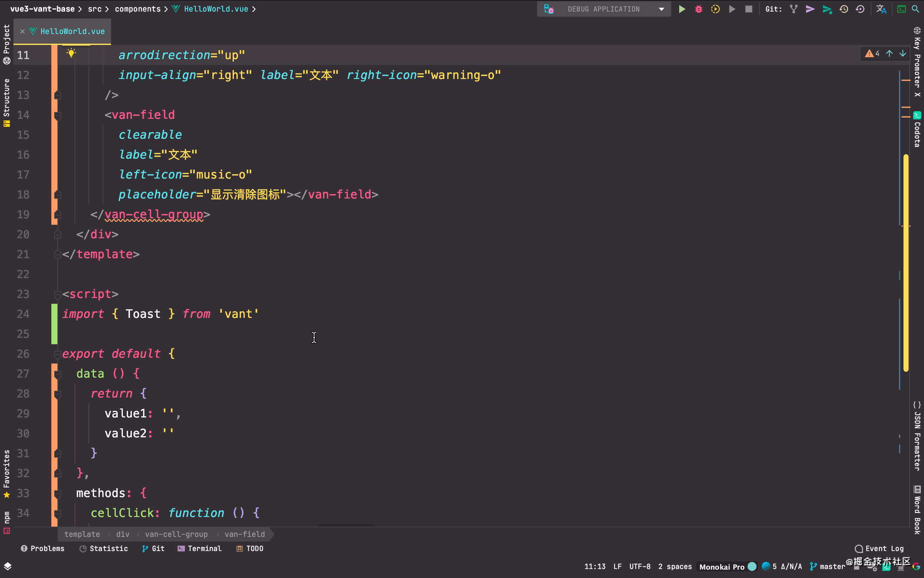Change UTF-8 file encoding
Screen dimensions: 924x578
tap(639, 566)
